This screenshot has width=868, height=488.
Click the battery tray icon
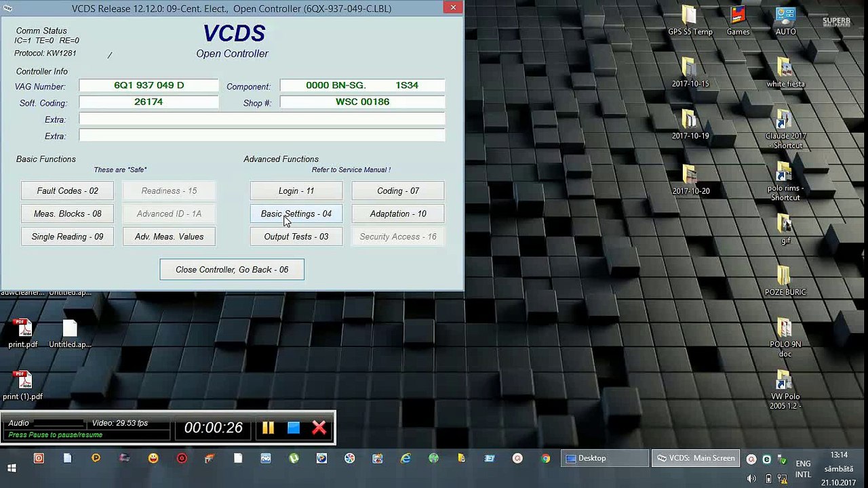point(768,479)
